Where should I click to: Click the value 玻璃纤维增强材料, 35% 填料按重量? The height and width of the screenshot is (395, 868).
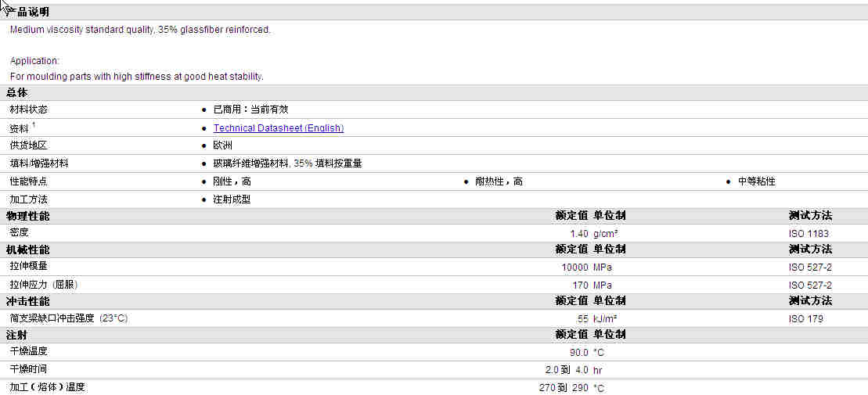point(288,163)
